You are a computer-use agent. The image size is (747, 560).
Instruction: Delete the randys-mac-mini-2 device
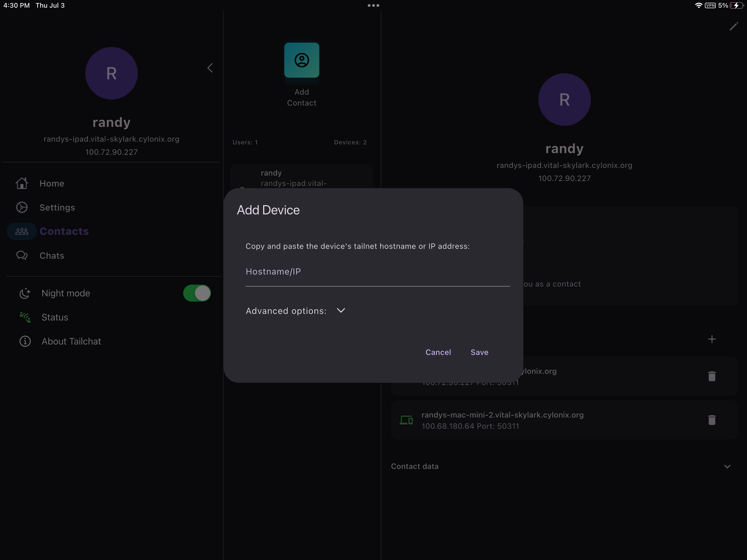pyautogui.click(x=712, y=420)
